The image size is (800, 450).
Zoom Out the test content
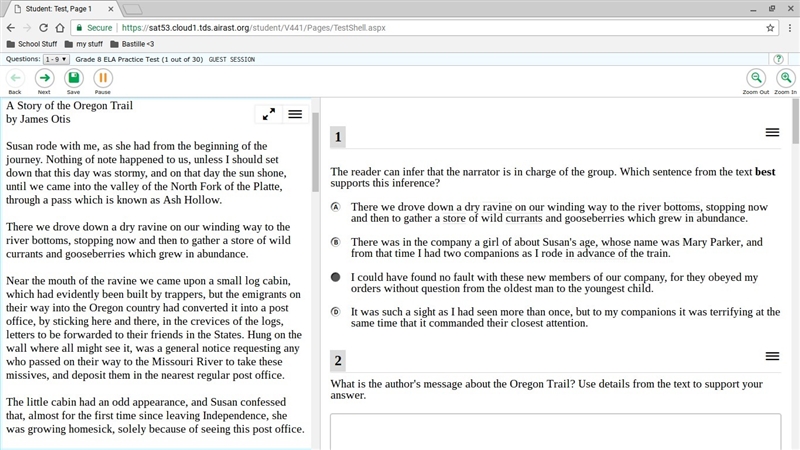(x=756, y=79)
